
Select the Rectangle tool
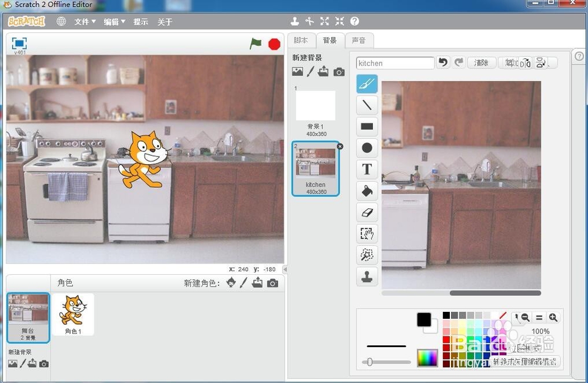367,126
